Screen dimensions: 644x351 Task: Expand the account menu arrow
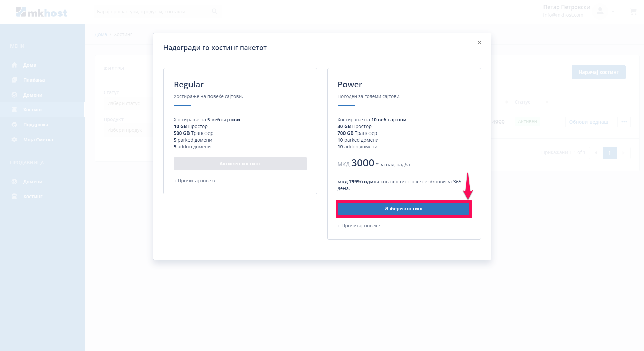[613, 12]
